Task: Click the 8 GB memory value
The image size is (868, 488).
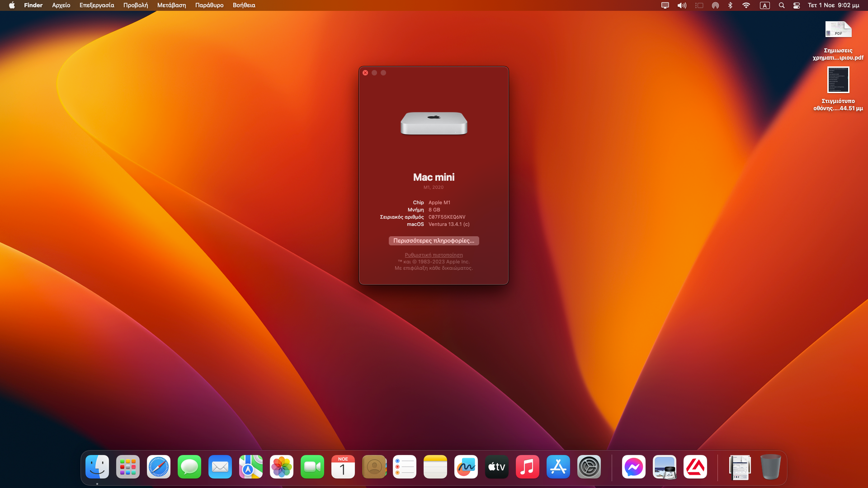Action: click(434, 210)
